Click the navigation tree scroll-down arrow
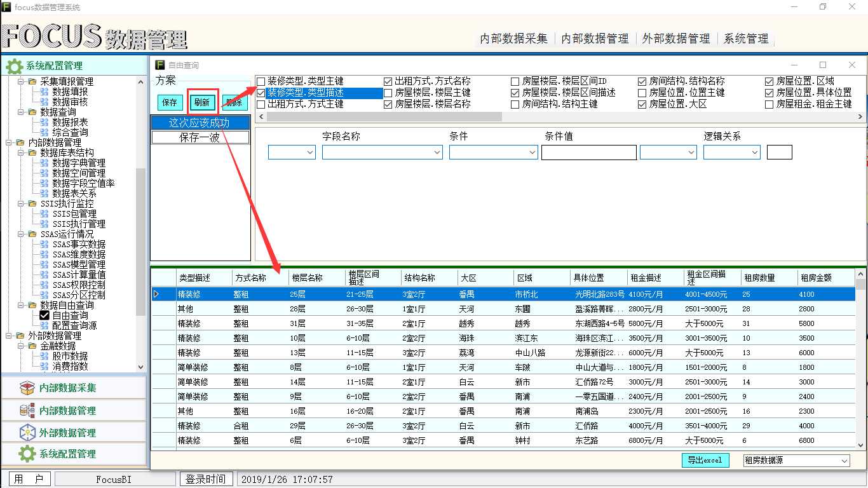Viewport: 868px width, 488px height. (x=140, y=366)
